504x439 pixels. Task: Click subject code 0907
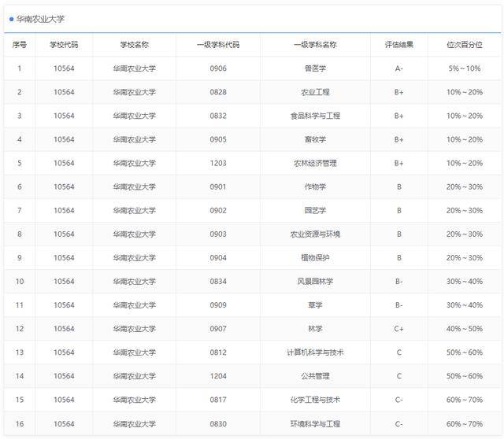click(x=218, y=329)
